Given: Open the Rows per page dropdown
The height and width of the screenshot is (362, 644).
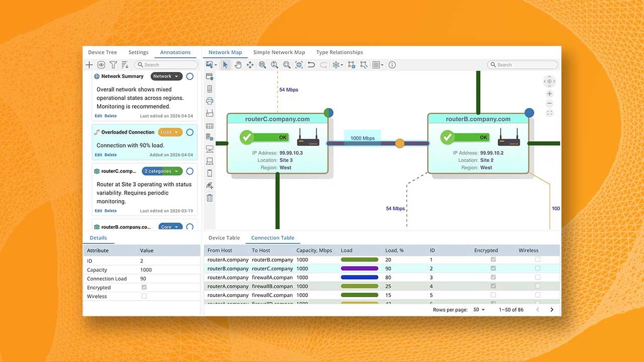Looking at the screenshot, I should 479,310.
